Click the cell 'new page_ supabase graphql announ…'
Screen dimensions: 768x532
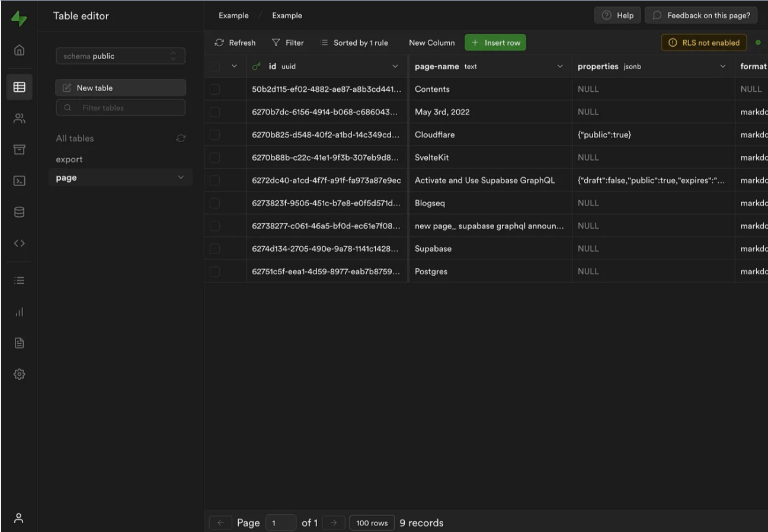(490, 226)
